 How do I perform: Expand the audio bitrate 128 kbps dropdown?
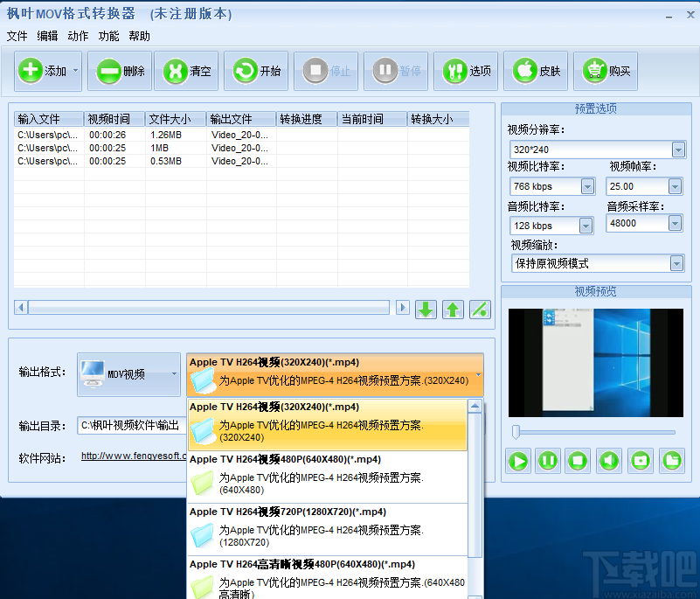pyautogui.click(x=586, y=226)
